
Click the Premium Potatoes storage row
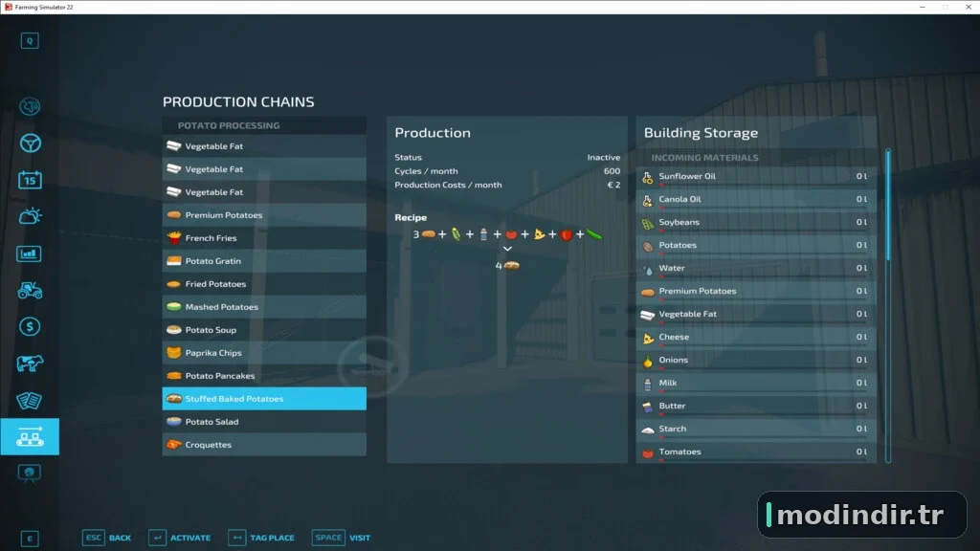[756, 291]
